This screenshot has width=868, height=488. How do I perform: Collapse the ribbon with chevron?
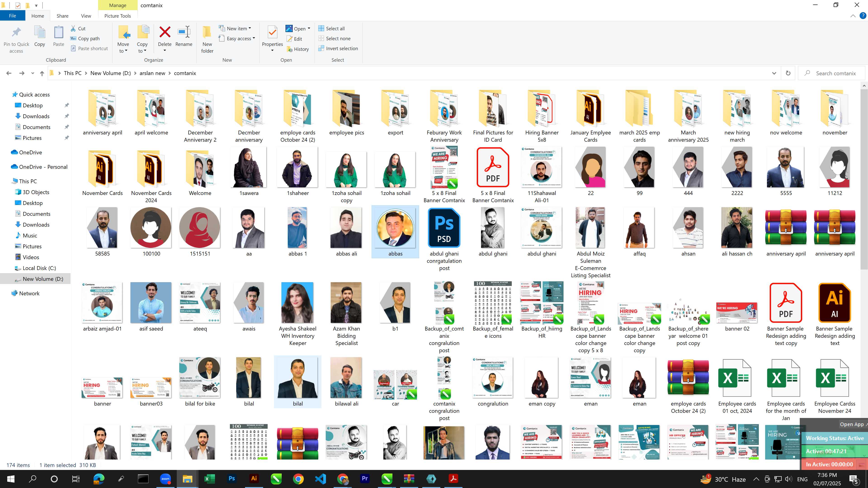click(853, 16)
